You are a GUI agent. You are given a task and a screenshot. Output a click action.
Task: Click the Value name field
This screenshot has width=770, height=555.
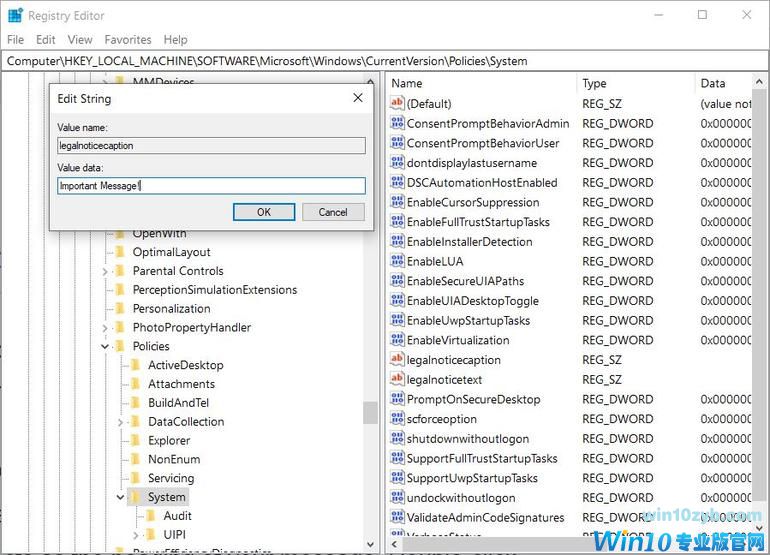211,145
